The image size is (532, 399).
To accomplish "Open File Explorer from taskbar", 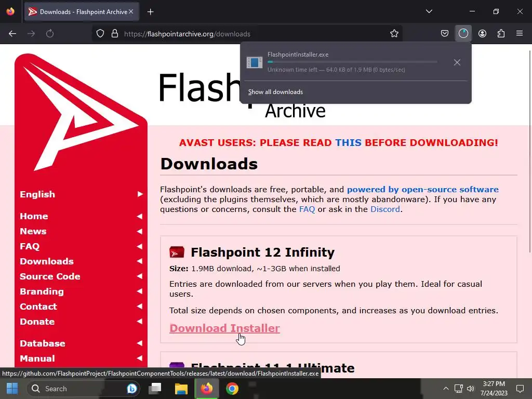I will pos(181,389).
